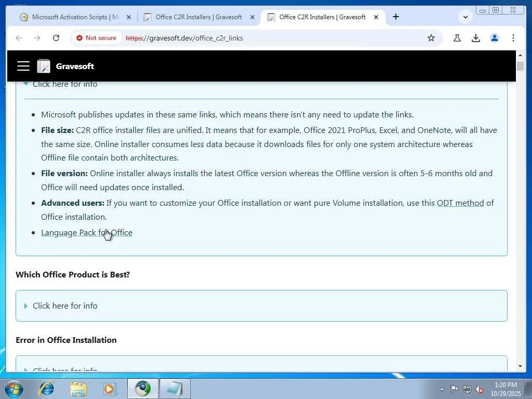Go forward to next page
The image size is (532, 399).
click(37, 38)
